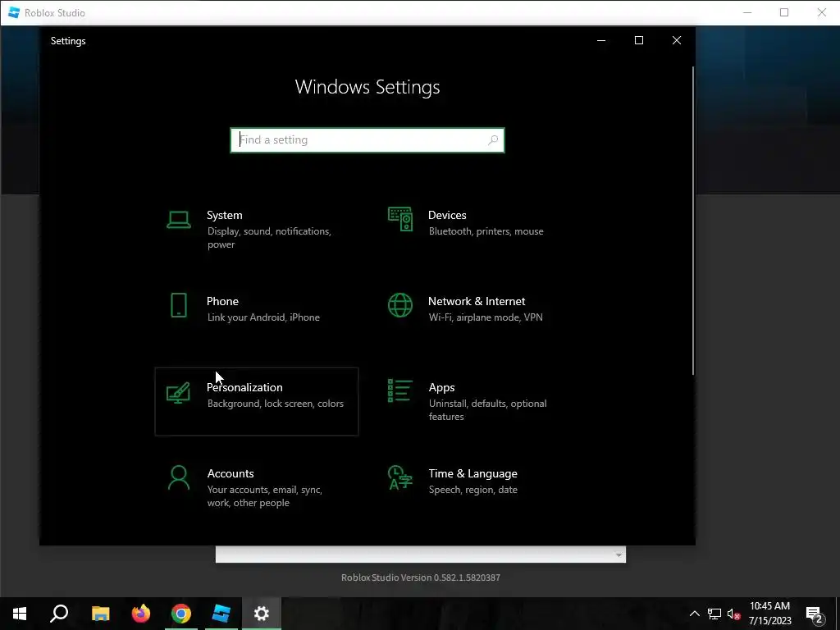Click the Settings gear in the taskbar
This screenshot has width=840, height=630.
(x=262, y=614)
